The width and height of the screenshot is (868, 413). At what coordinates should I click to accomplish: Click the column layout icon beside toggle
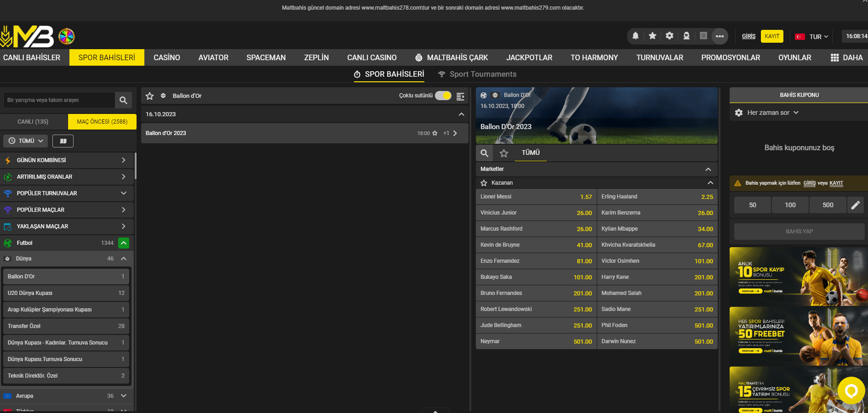pyautogui.click(x=460, y=96)
